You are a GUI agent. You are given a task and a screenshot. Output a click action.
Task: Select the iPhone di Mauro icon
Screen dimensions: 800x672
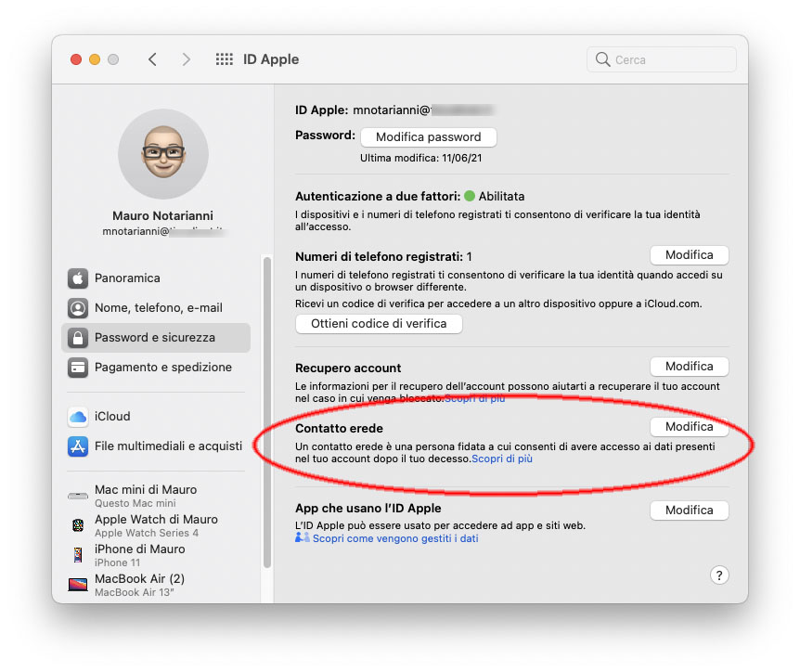[x=77, y=555]
